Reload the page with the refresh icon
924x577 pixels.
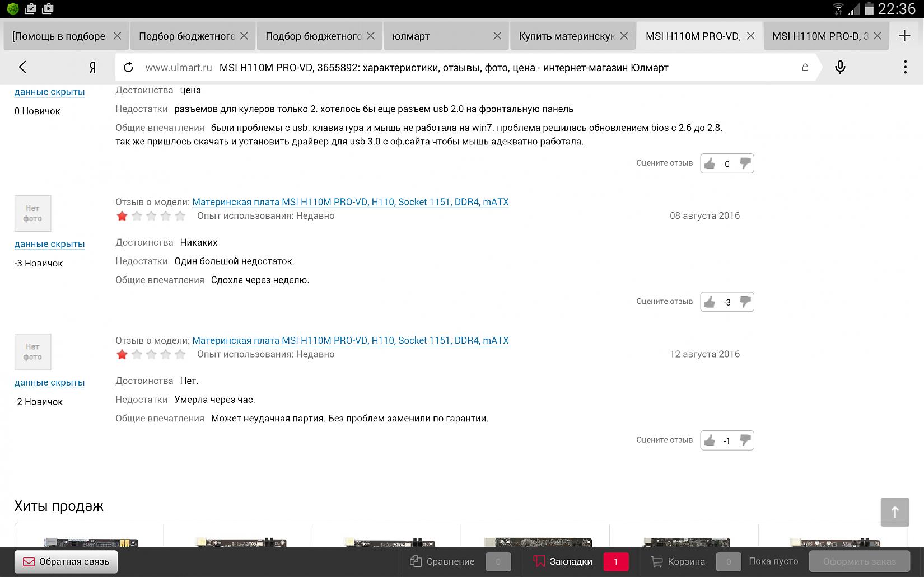pyautogui.click(x=128, y=68)
